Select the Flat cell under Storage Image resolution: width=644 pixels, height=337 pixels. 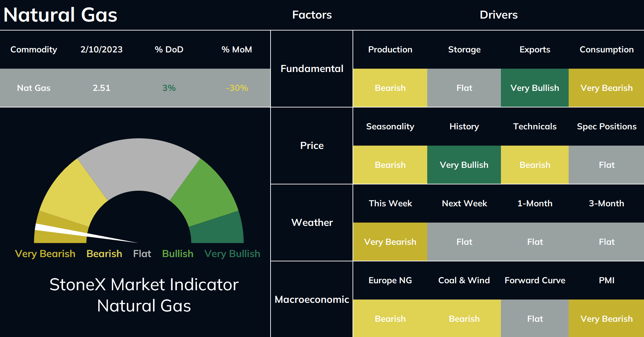[464, 88]
